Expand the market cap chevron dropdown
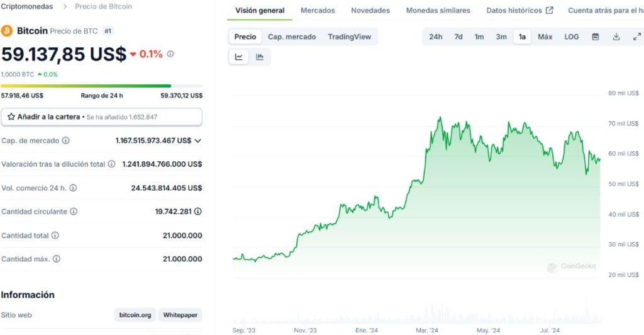This screenshot has height=335, width=644. (x=198, y=140)
